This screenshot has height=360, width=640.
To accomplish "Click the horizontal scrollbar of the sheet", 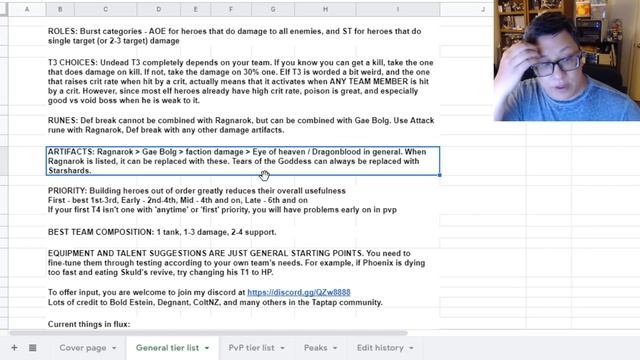I will 208,333.
